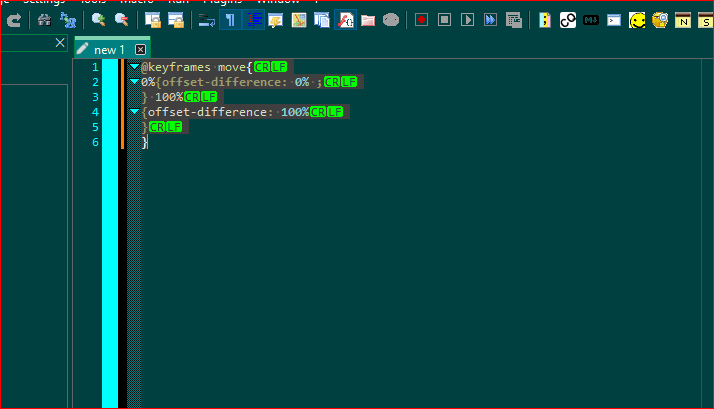The height and width of the screenshot is (409, 714).
Task: Click line number 3 in margin
Action: point(95,97)
